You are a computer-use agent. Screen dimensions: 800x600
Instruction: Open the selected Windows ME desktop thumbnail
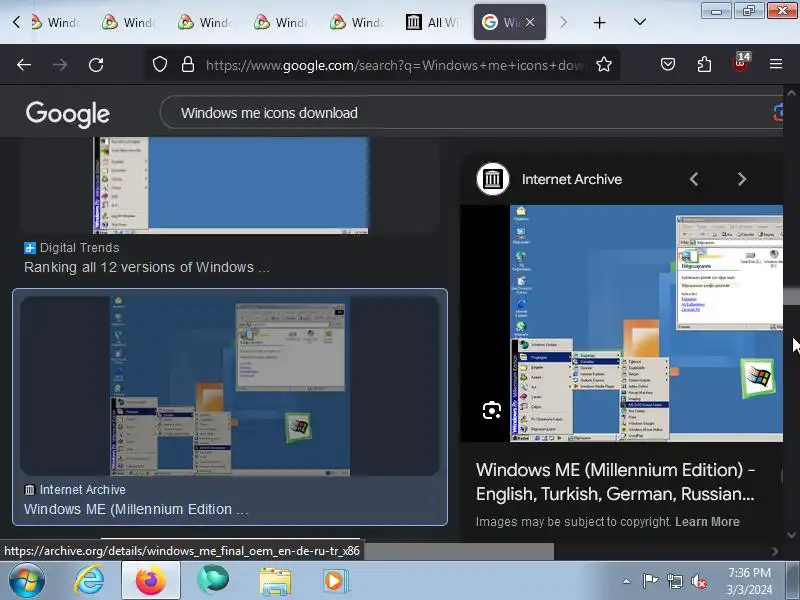click(x=230, y=386)
